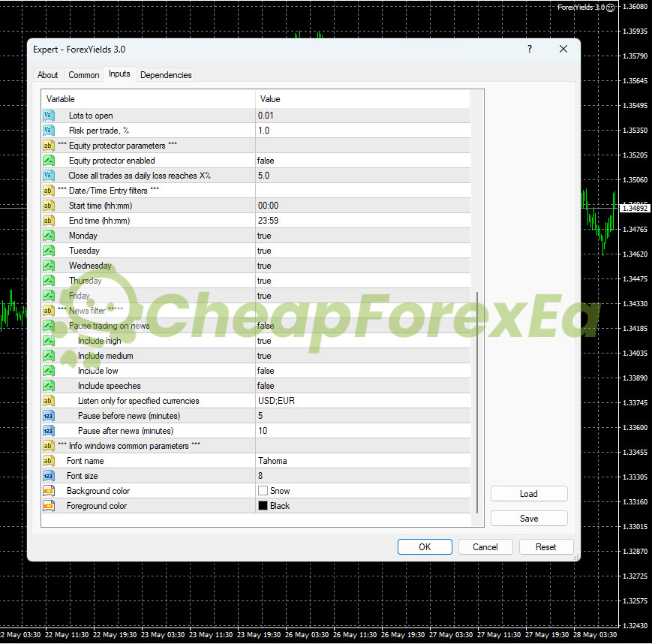This screenshot has width=652, height=644.
Task: Click the Include low boolean icon
Action: [49, 371]
